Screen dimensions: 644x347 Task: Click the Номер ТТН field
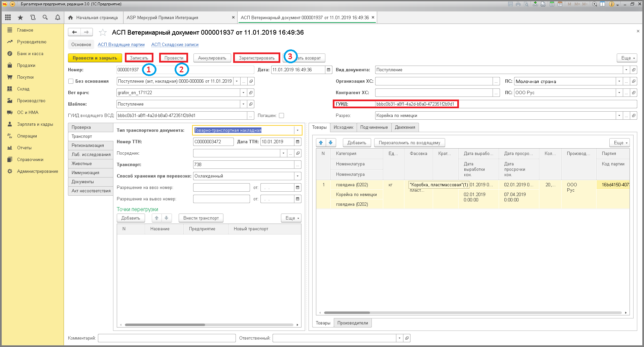coord(213,142)
